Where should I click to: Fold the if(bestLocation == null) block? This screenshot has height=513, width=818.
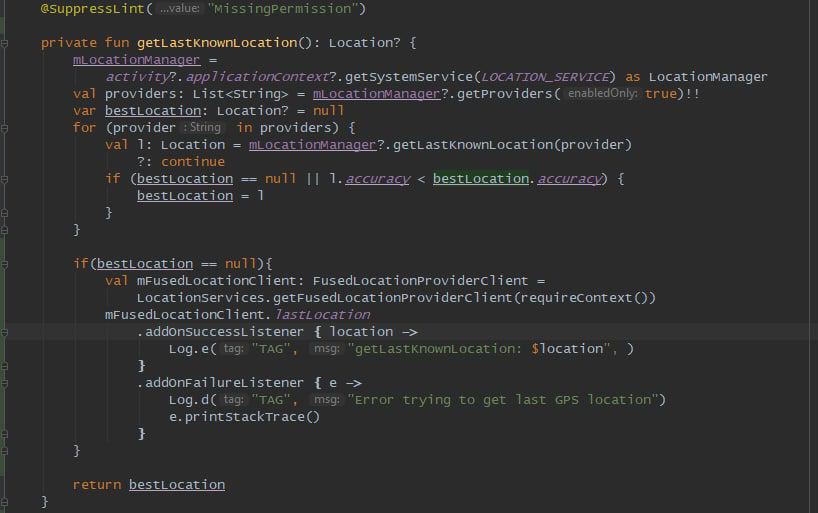point(4,264)
